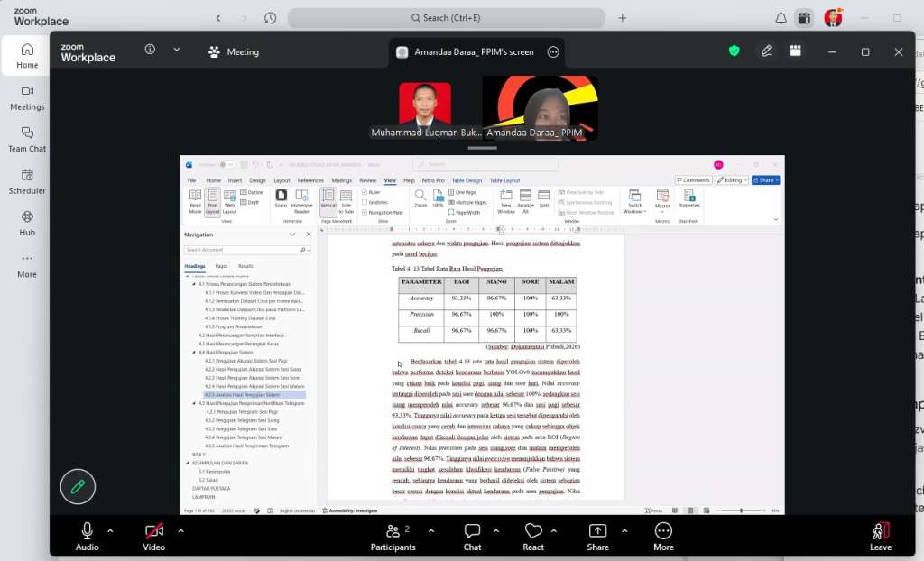924x561 pixels.
Task: Click Muhammad Luqman participant thumbnail
Action: [x=425, y=110]
